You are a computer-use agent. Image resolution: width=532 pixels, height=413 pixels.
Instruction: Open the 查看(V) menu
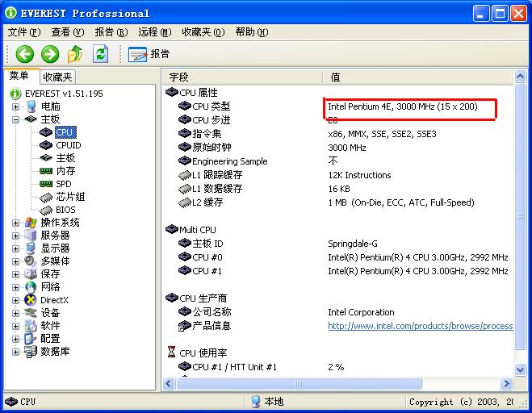pyautogui.click(x=68, y=32)
